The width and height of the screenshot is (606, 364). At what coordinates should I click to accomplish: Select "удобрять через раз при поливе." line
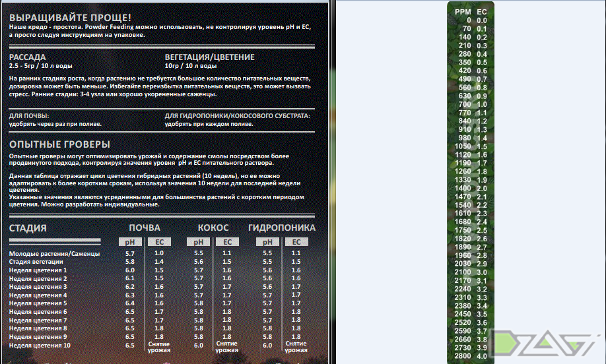[55, 124]
